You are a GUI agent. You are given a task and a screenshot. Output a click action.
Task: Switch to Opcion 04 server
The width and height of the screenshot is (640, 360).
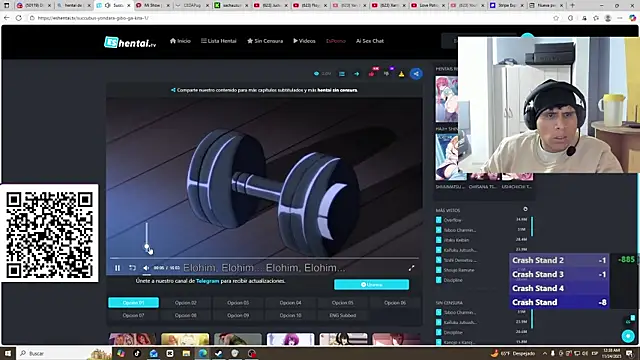(290, 303)
